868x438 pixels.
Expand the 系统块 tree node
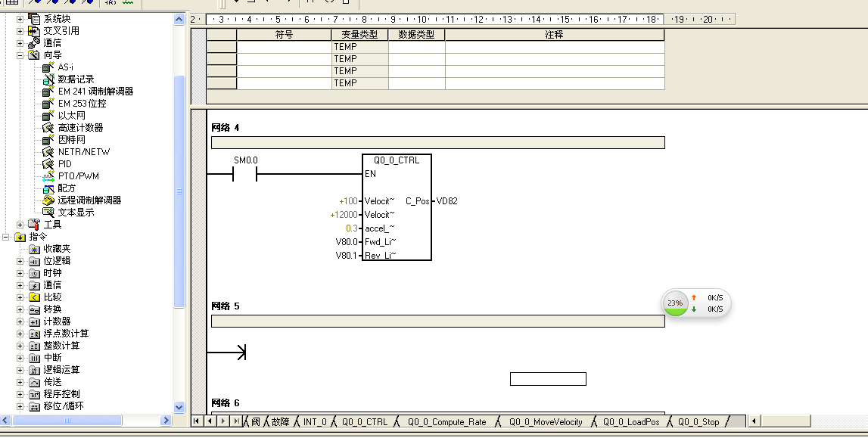(20, 19)
